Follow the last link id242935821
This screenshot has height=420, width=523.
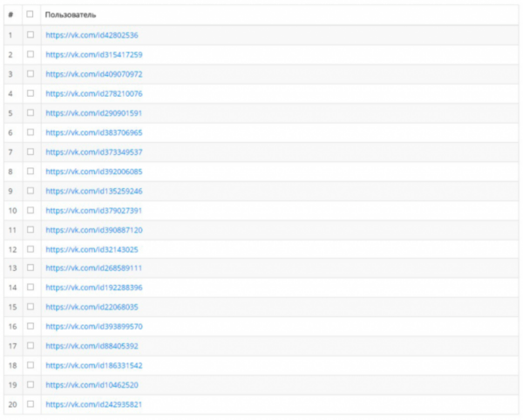coord(94,404)
